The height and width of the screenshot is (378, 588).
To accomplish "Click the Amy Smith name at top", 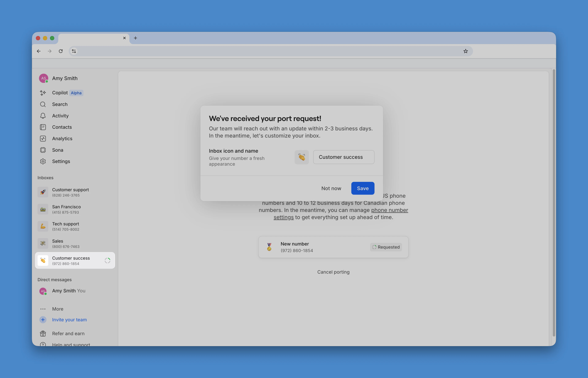I will [65, 78].
